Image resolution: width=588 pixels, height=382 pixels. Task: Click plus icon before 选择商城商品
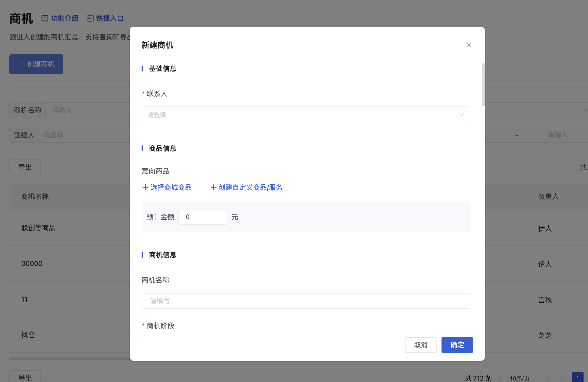pyautogui.click(x=145, y=187)
